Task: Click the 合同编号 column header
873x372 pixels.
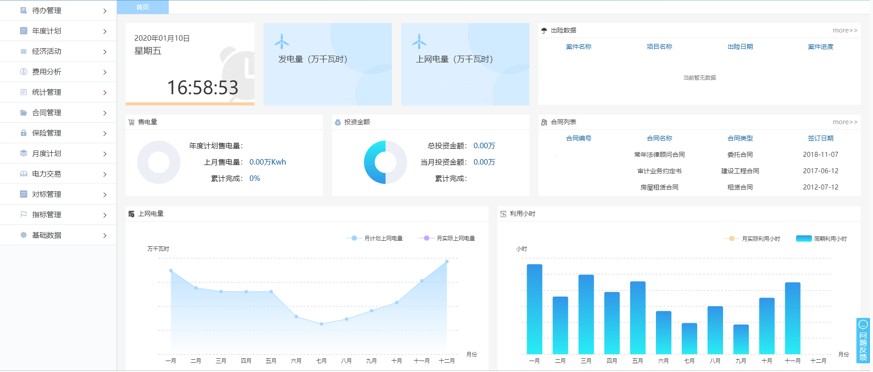Action: click(x=578, y=138)
